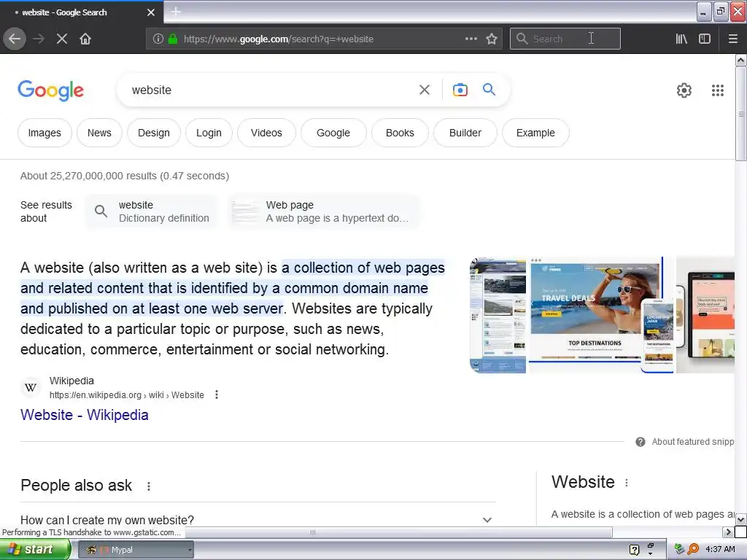Select the Google filter chip
This screenshot has height=560, width=747.
(333, 133)
